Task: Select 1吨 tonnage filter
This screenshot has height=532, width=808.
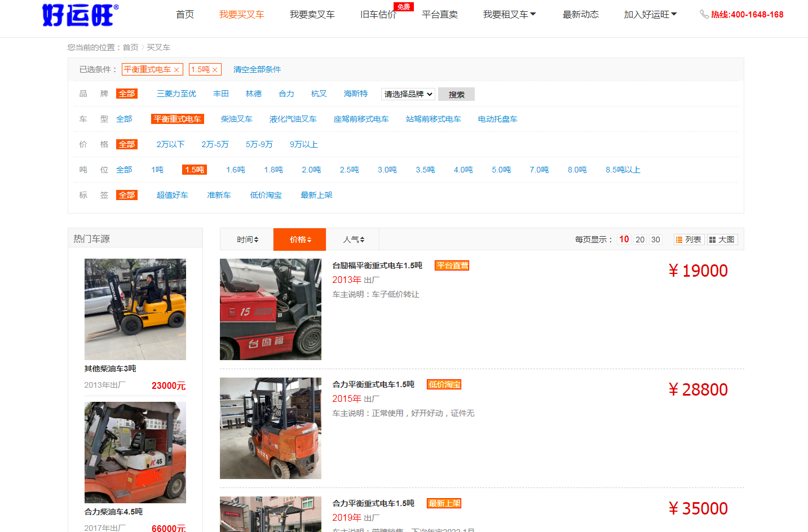Action: [x=157, y=170]
